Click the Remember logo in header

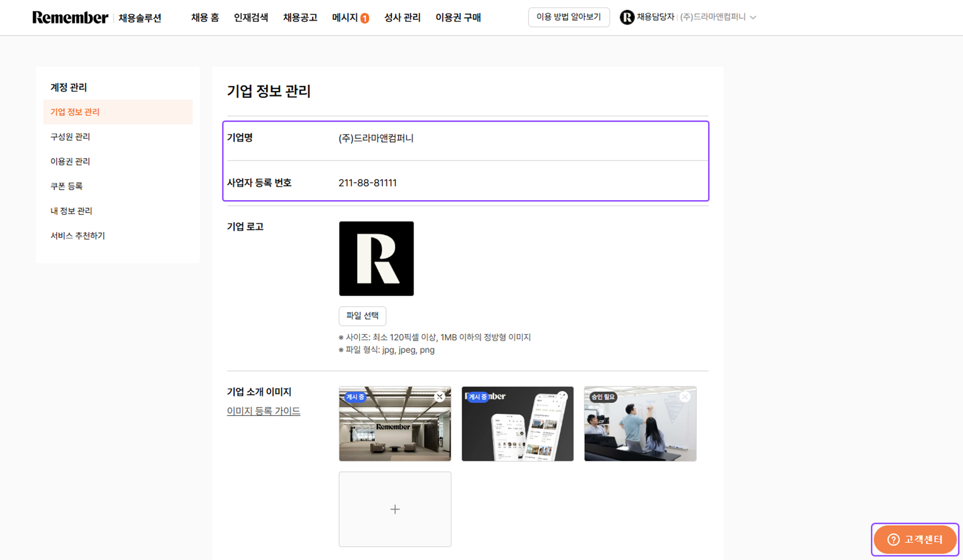coord(70,17)
